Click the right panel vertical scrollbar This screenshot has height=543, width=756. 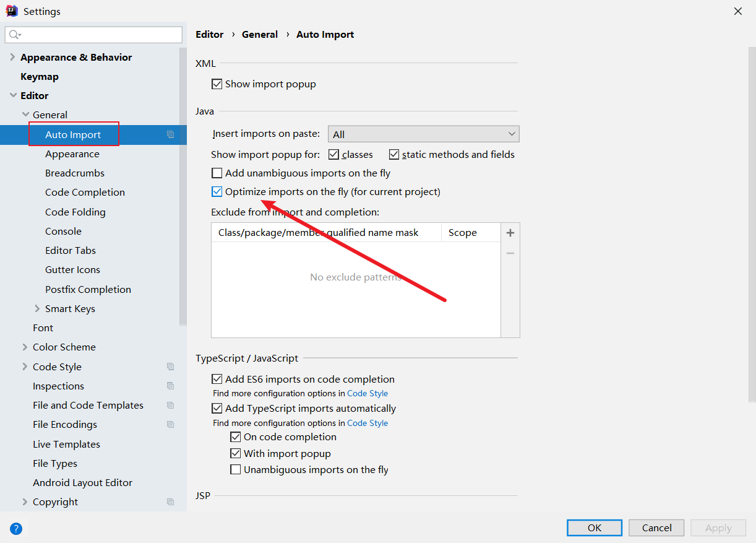pyautogui.click(x=752, y=223)
